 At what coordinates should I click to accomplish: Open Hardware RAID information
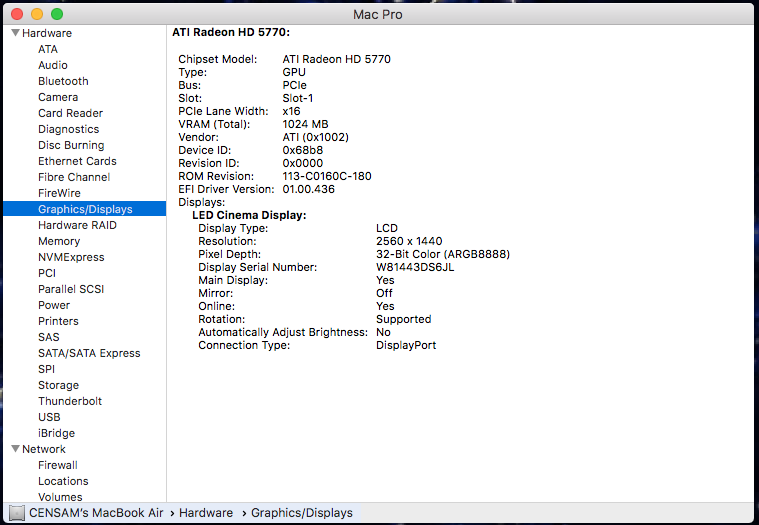[77, 225]
